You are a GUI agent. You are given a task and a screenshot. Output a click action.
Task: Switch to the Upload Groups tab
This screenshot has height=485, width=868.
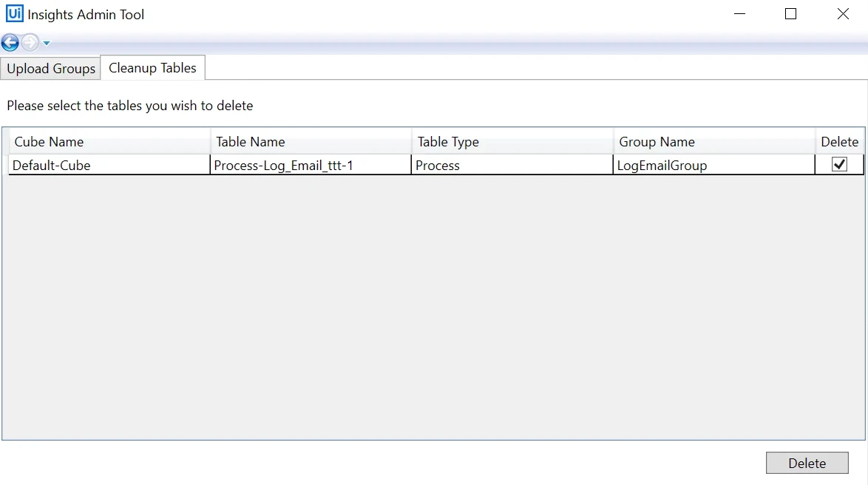point(51,69)
